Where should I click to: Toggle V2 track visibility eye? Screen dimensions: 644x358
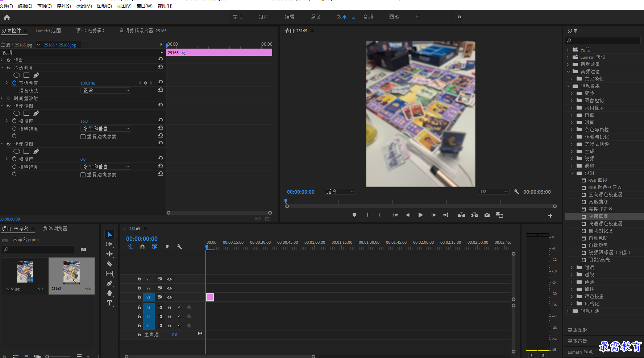point(169,288)
